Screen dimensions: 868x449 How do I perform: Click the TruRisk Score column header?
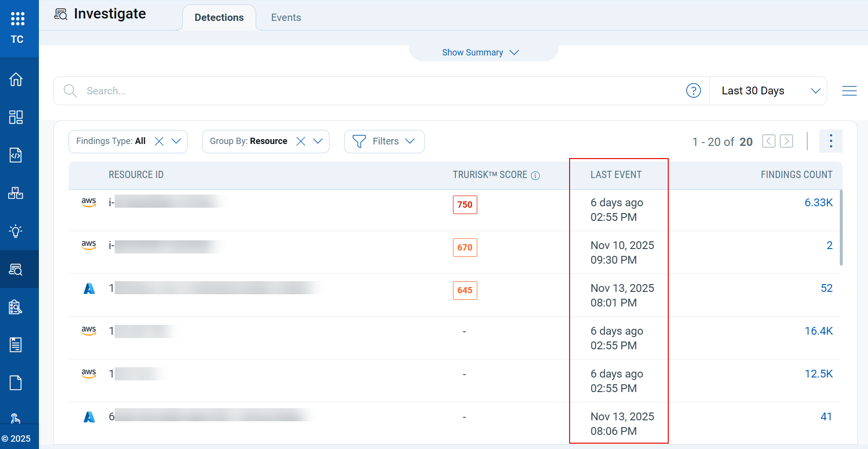(x=490, y=175)
